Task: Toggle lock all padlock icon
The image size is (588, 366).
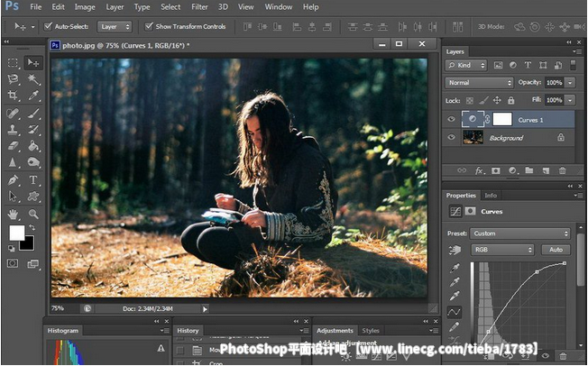Action: [510, 100]
